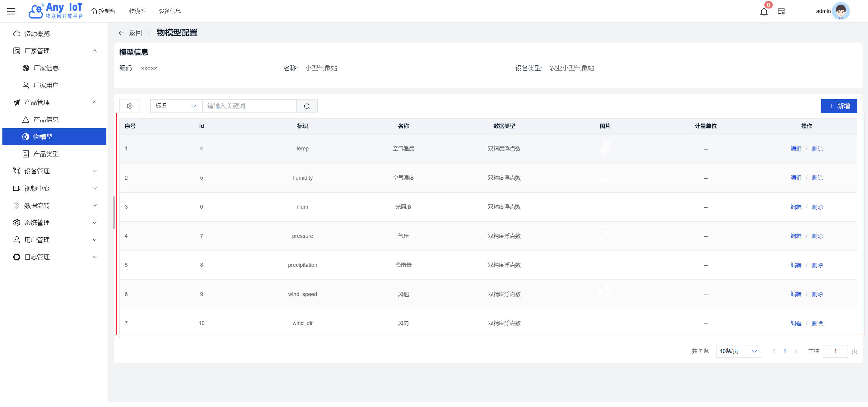Click the search magnifier icon button
This screenshot has width=868, height=407.
click(307, 106)
